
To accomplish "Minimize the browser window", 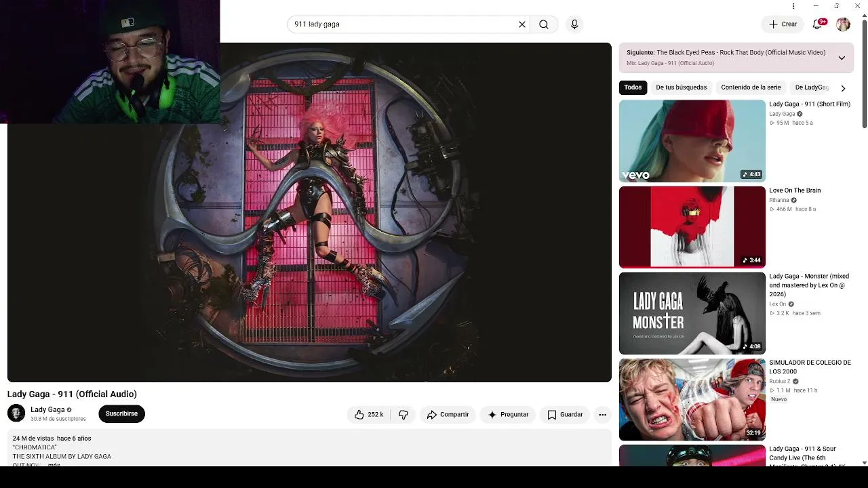I will tap(816, 6).
